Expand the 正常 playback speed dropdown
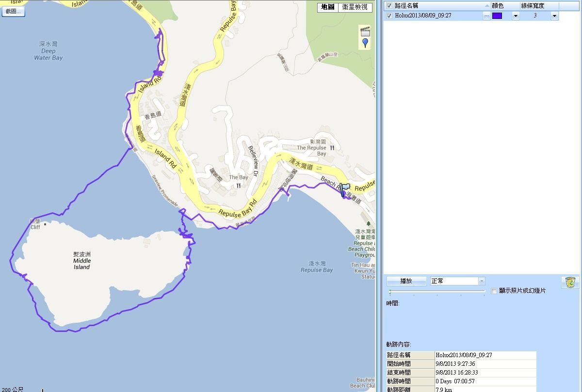 click(481, 281)
